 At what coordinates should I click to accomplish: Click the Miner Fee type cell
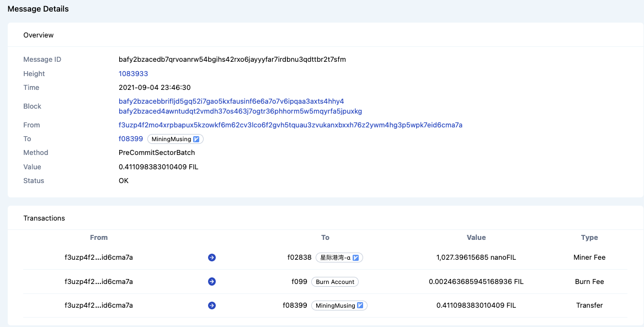(589, 258)
